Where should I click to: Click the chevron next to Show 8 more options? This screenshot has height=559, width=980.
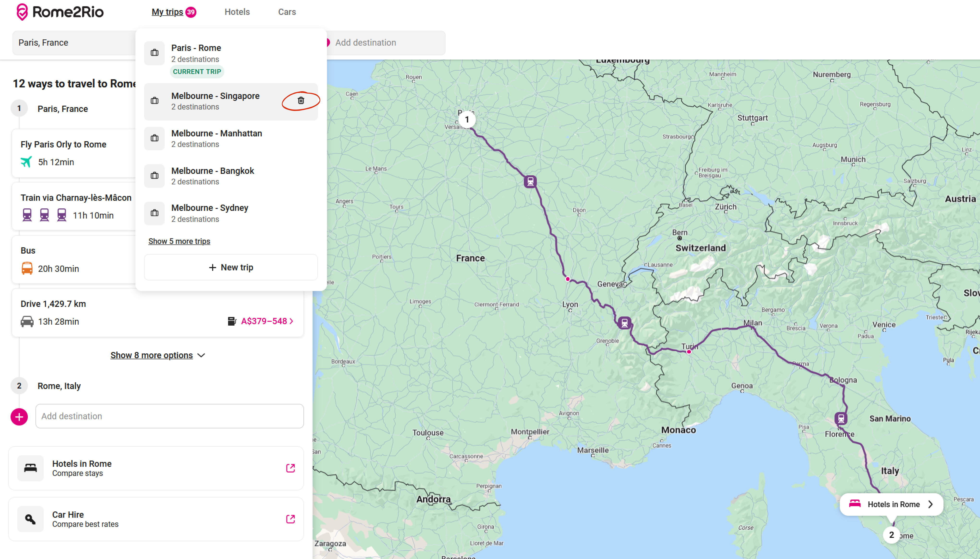tap(201, 356)
